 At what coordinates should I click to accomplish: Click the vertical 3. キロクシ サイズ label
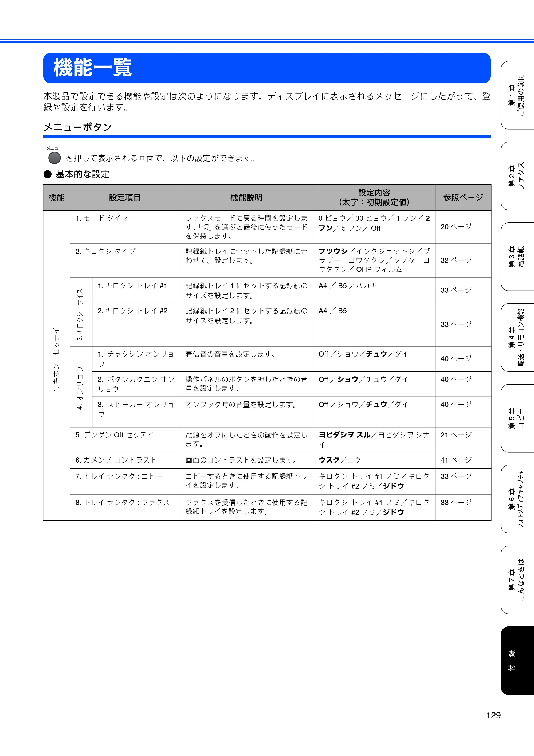[x=80, y=315]
